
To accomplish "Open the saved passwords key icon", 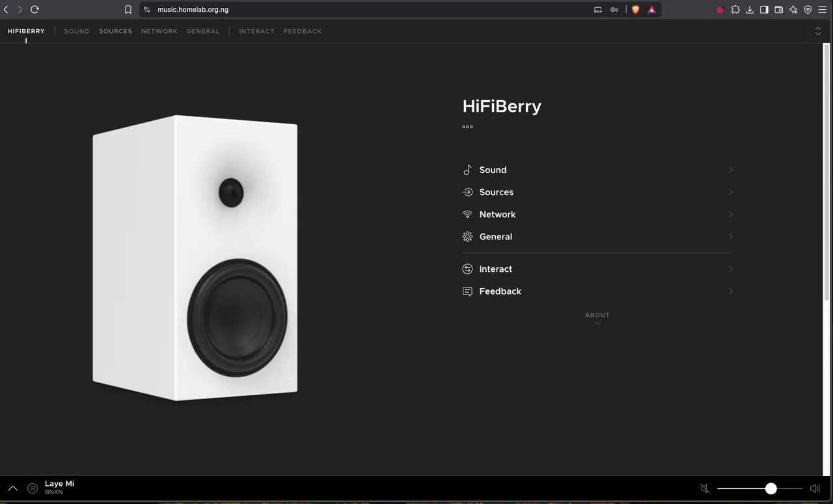I will click(614, 10).
